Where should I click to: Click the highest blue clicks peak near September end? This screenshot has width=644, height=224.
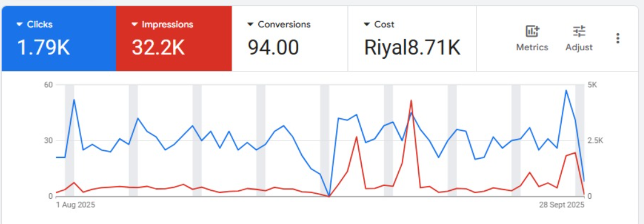(566, 90)
